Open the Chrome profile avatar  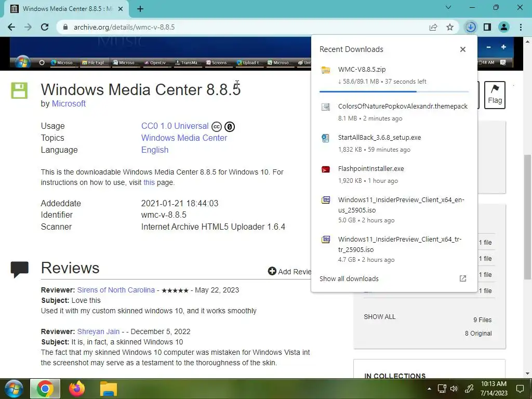pos(504,27)
